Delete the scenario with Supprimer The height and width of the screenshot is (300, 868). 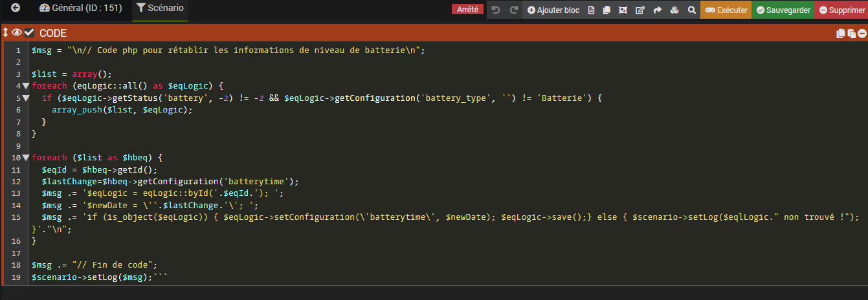point(841,10)
